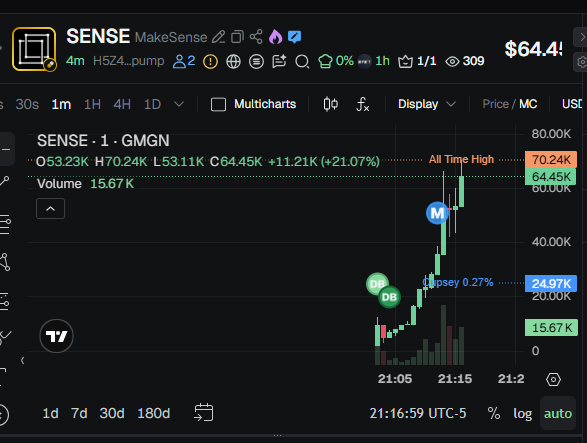This screenshot has height=443, width=587.
Task: Click the volume value 15.67K in legend
Action: point(112,184)
